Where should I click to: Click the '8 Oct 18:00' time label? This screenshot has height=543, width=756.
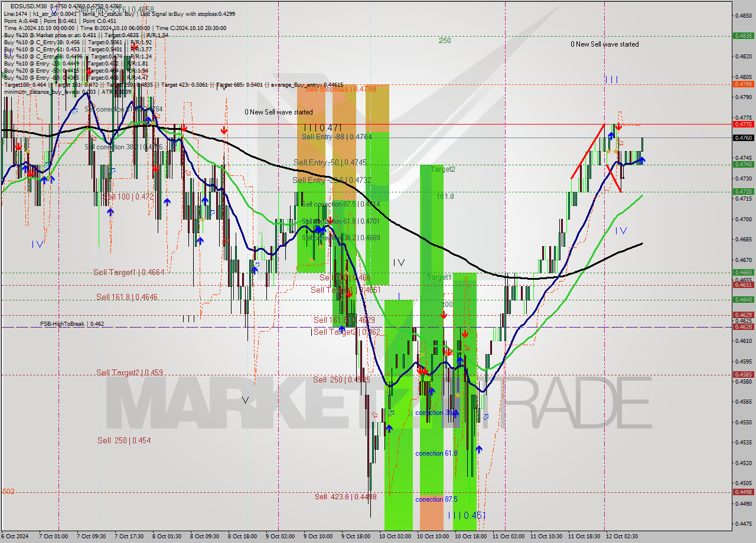243,537
